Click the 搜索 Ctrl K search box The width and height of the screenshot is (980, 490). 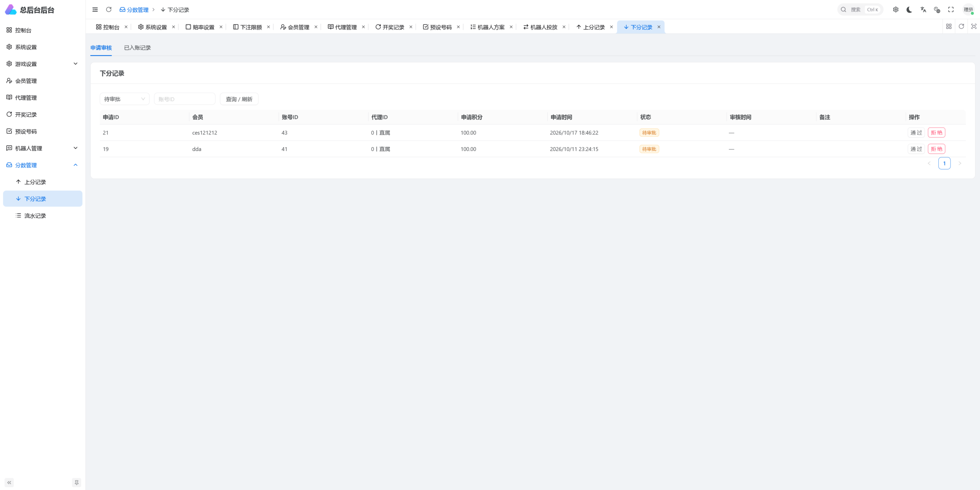point(860,10)
